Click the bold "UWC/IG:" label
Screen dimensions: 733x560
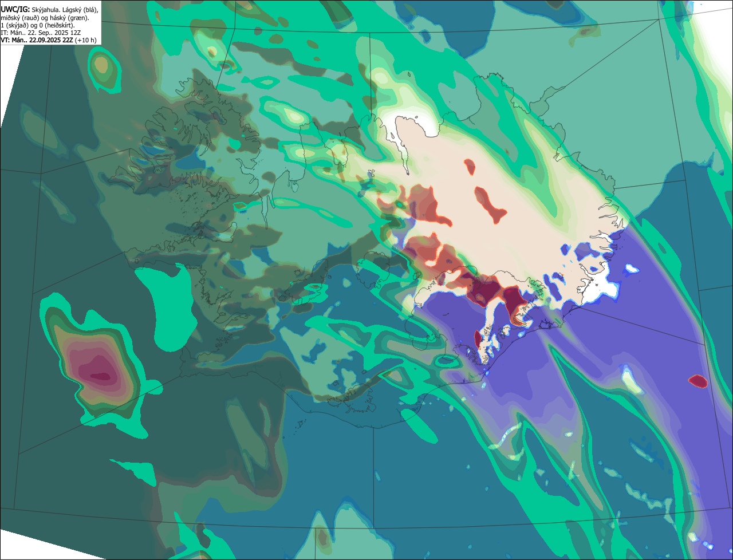15,10
